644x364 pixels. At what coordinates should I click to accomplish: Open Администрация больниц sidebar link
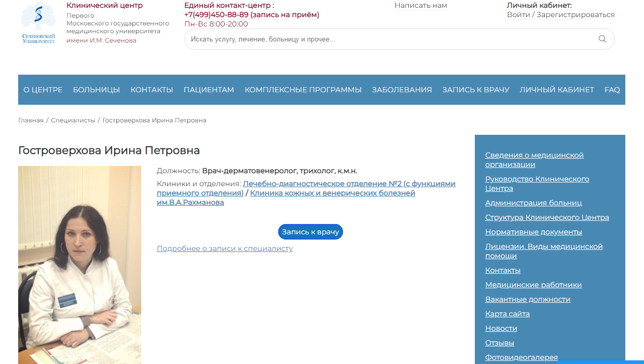533,203
